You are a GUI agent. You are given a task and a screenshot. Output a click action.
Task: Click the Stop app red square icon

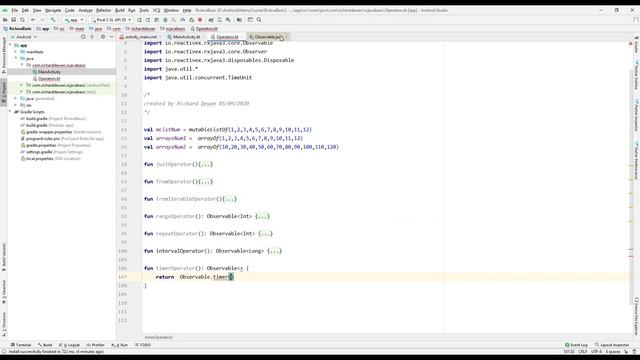[x=200, y=20]
